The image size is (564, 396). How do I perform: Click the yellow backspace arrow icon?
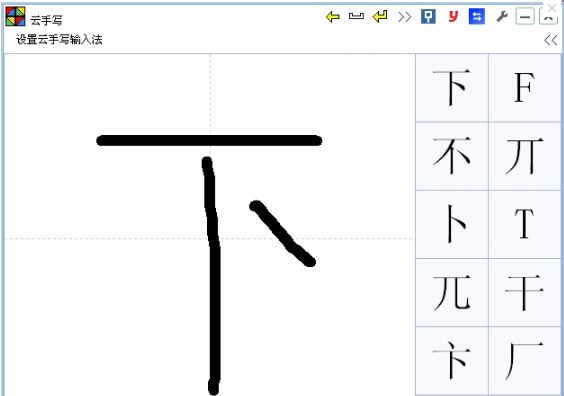pos(332,17)
